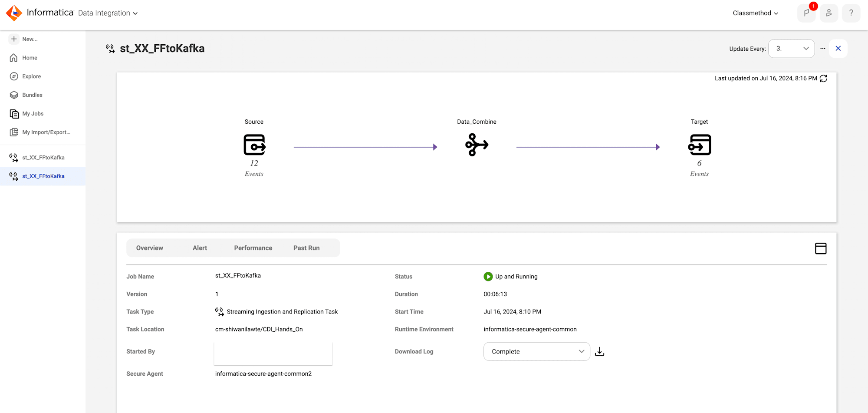Open the three-dot more actions menu
The width and height of the screenshot is (868, 413).
click(823, 49)
